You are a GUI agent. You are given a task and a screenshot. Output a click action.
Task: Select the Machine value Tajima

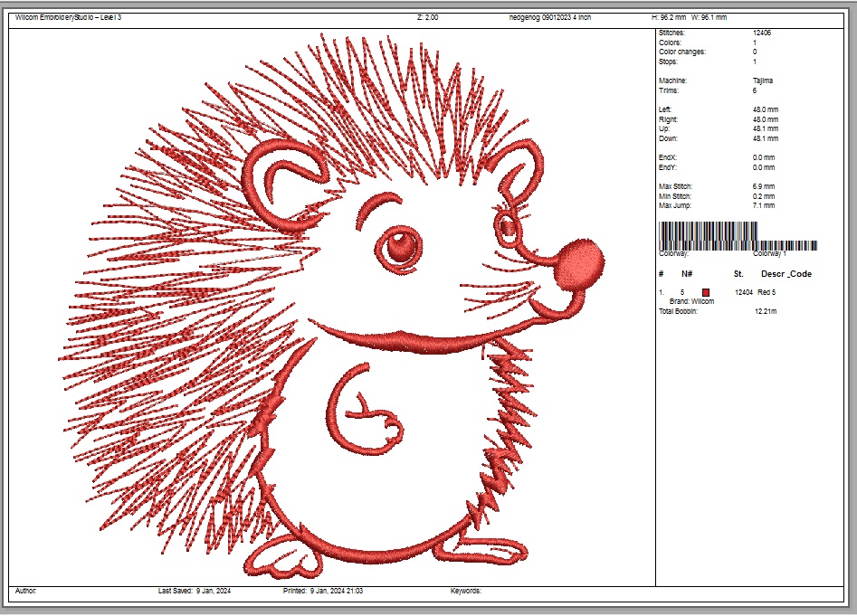tap(763, 81)
